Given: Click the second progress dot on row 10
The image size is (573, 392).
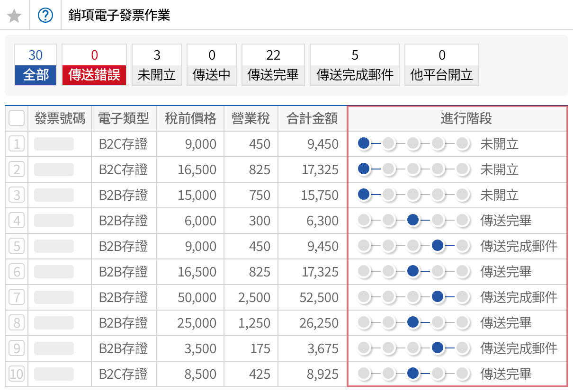Looking at the screenshot, I should point(389,374).
